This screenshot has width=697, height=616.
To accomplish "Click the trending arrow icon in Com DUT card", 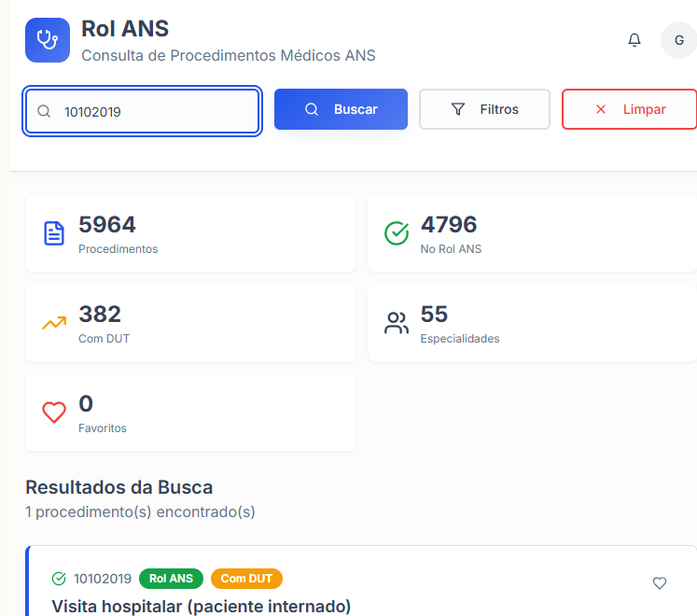I will tap(55, 323).
